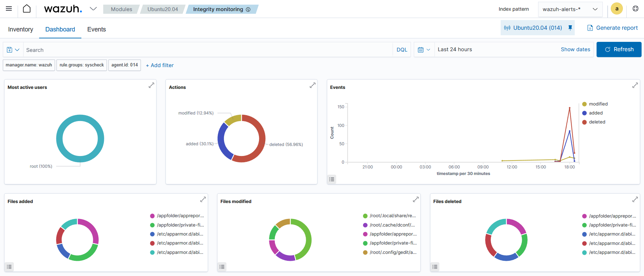Toggle legend in Files modified panel
This screenshot has width=644, height=276.
pos(222,267)
